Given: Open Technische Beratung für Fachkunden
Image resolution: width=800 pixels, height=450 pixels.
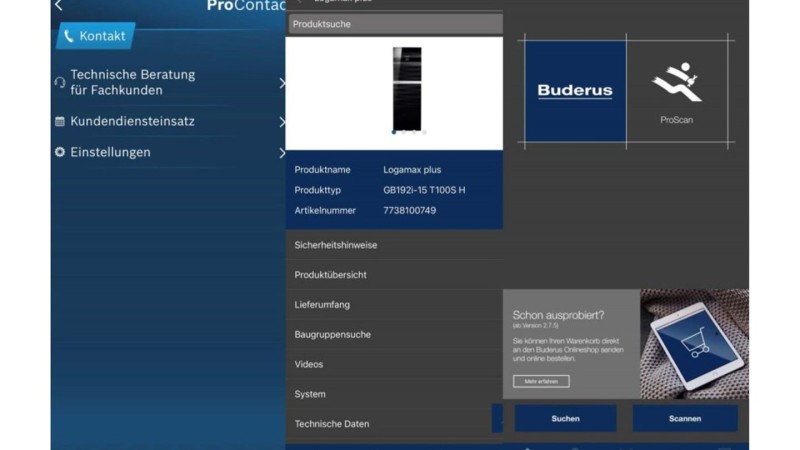Looking at the screenshot, I should 133,82.
